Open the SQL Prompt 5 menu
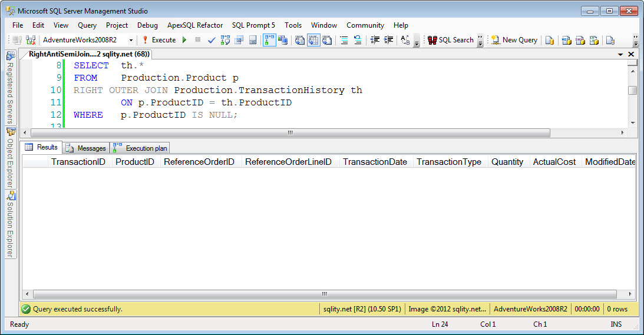 (x=253, y=25)
